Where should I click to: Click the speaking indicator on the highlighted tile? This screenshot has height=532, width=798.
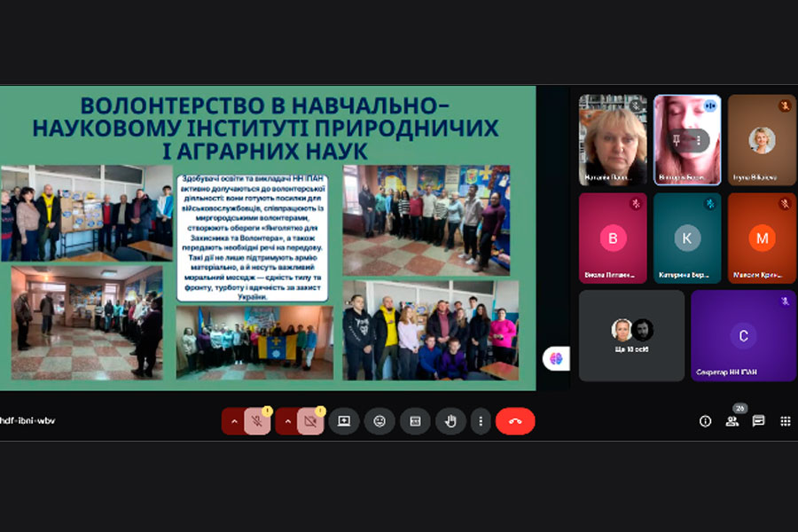(710, 106)
